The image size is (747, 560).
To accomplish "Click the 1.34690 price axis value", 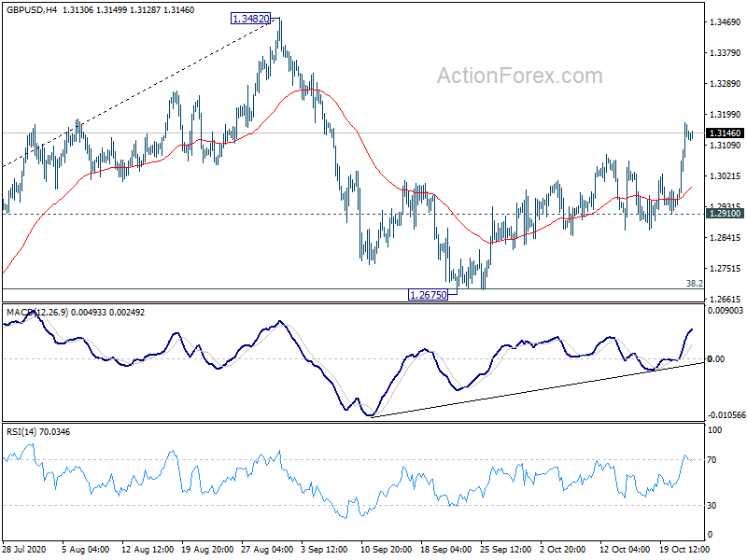I will click(x=726, y=21).
